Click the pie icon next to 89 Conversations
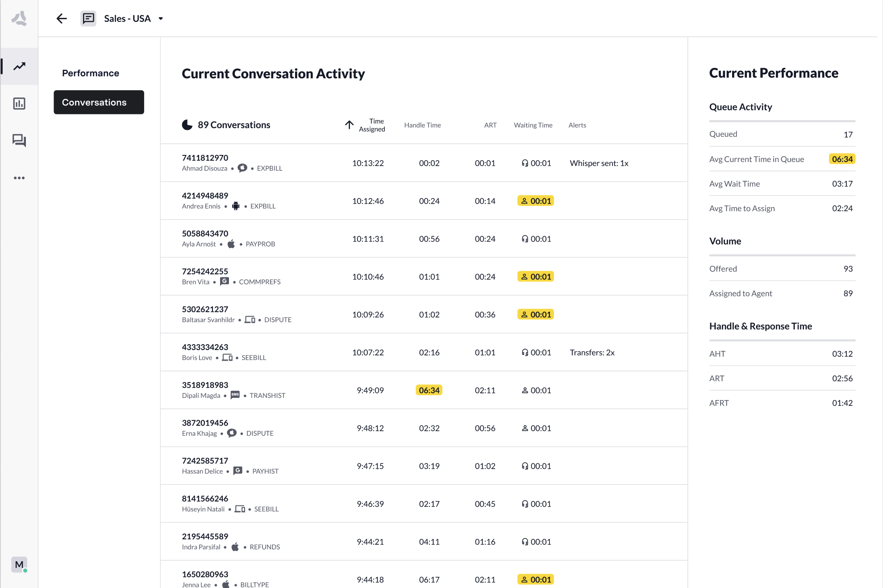This screenshot has width=883, height=588. coord(187,125)
